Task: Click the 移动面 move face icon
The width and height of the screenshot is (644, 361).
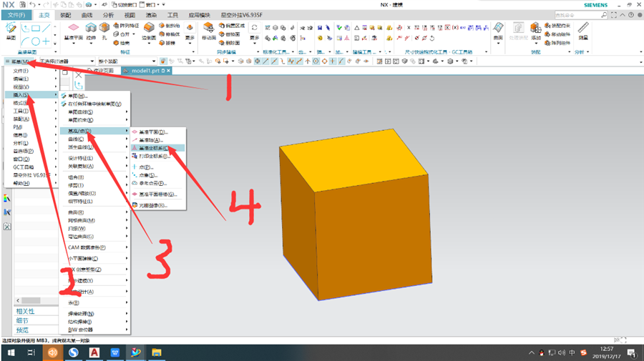Action: 209,28
